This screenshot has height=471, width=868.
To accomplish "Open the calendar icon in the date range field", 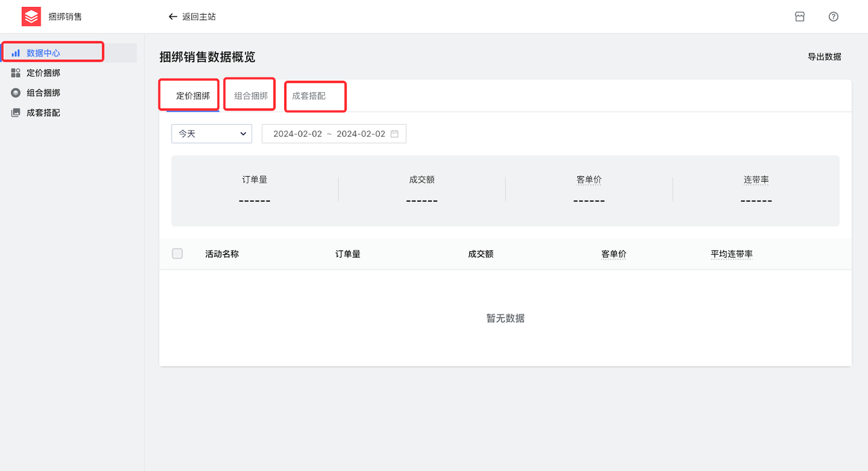I will (x=394, y=134).
